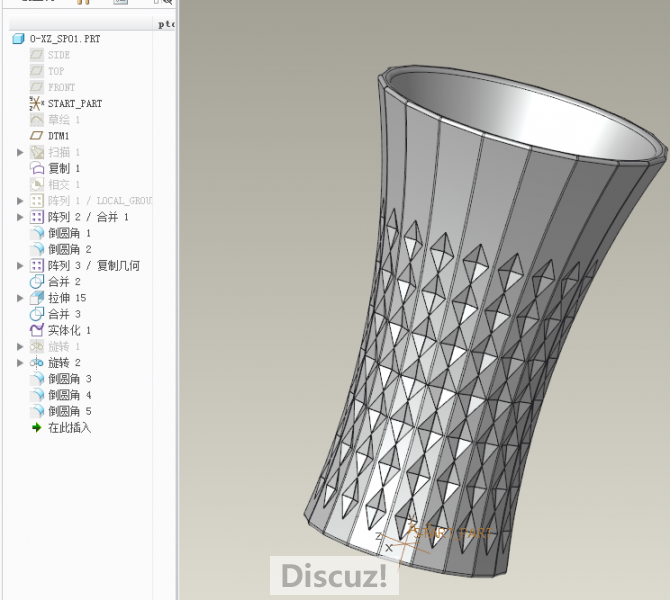Viewport: 670px width, 600px height.
Task: Click the green 在此插入 arrow icon
Action: pos(37,427)
